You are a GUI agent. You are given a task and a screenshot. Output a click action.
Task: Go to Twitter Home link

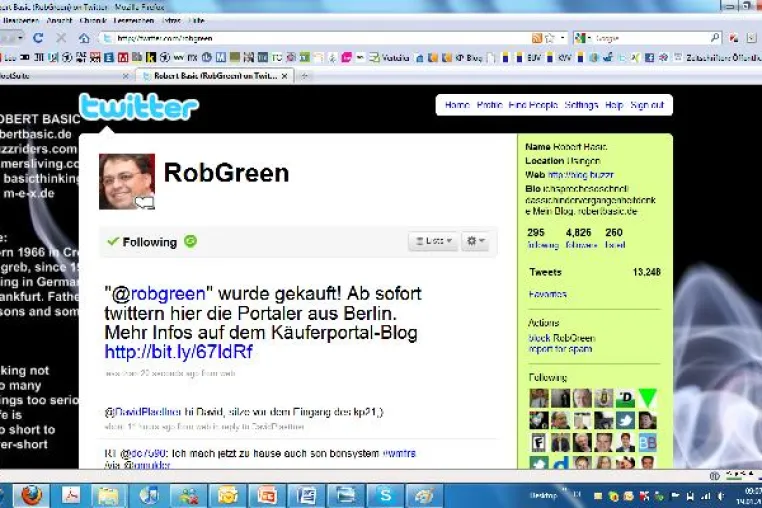[457, 105]
